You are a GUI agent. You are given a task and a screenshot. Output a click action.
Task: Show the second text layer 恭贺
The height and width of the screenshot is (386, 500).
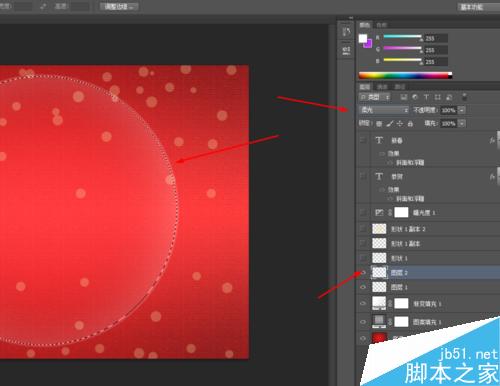pos(363,176)
